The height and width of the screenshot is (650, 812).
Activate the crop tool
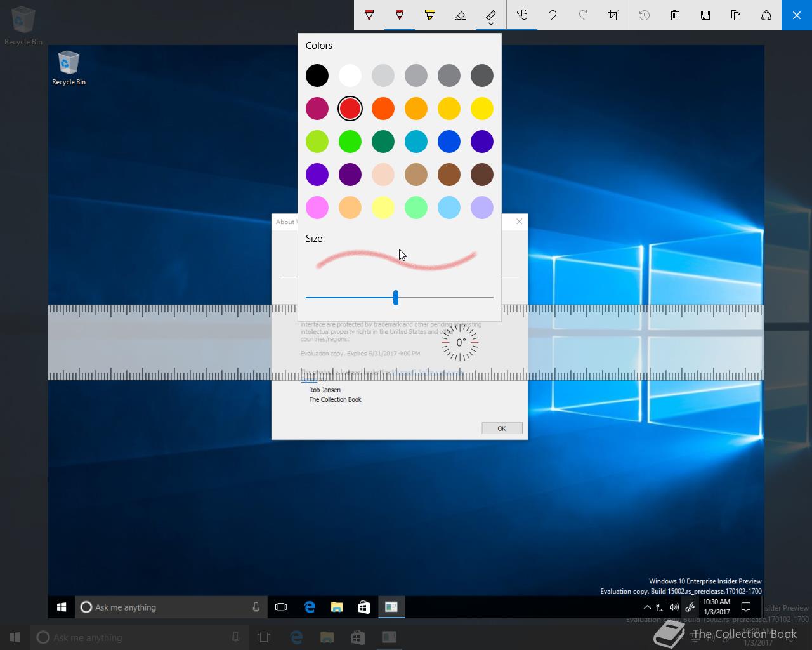coord(613,15)
